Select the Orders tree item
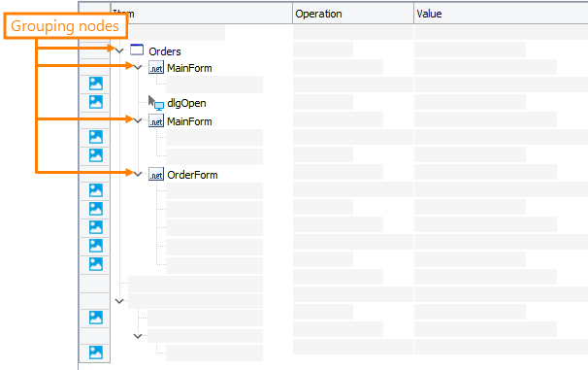Screen dimensions: 588x370 [x=165, y=51]
